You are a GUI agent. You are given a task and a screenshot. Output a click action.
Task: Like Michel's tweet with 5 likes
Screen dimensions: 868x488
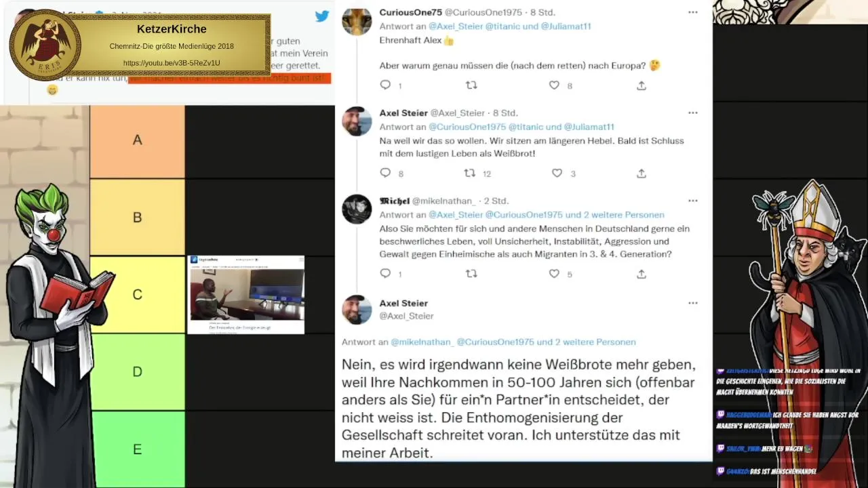click(x=554, y=274)
